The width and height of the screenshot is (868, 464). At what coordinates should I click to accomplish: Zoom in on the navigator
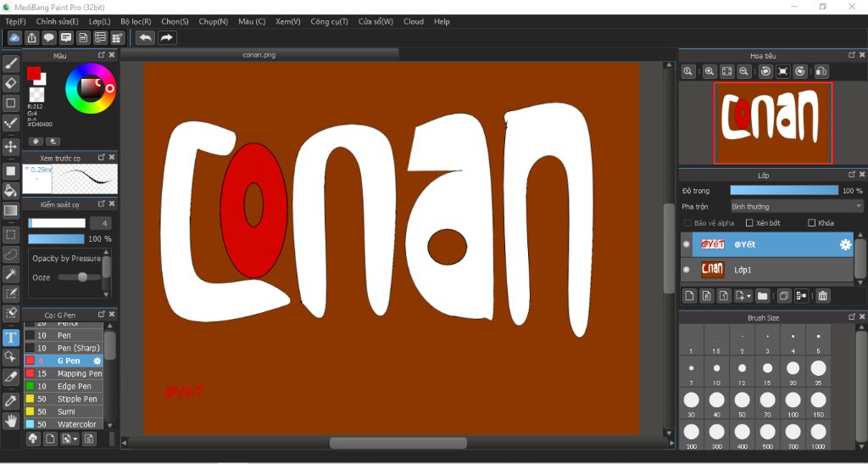coord(709,71)
